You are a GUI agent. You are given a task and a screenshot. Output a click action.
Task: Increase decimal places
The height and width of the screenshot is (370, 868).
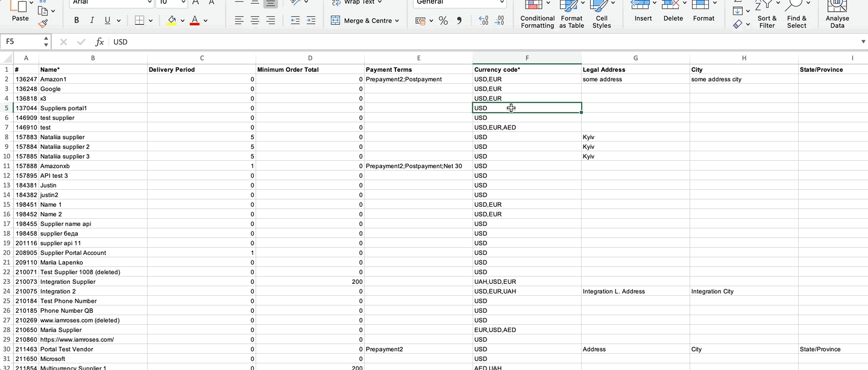483,20
